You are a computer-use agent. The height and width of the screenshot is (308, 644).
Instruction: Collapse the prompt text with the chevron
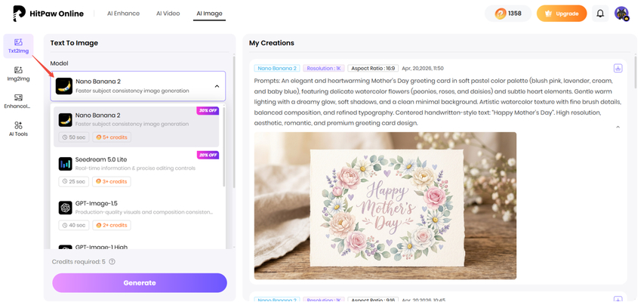pos(618,128)
